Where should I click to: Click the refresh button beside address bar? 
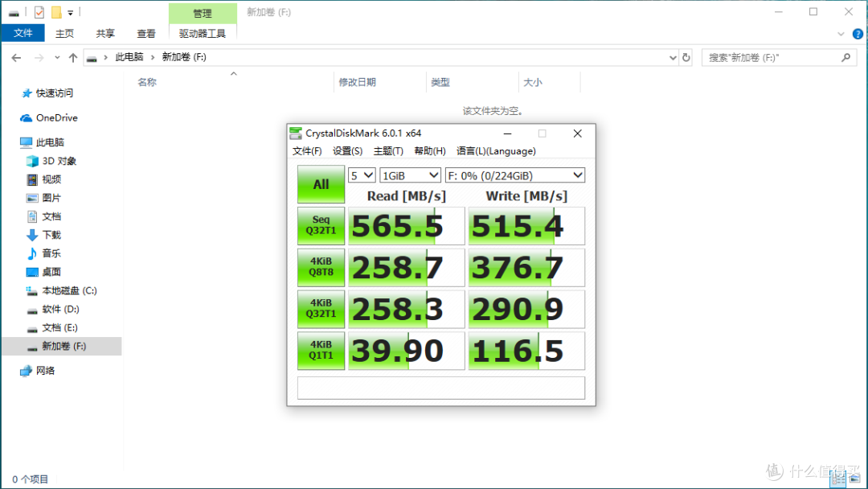point(686,58)
